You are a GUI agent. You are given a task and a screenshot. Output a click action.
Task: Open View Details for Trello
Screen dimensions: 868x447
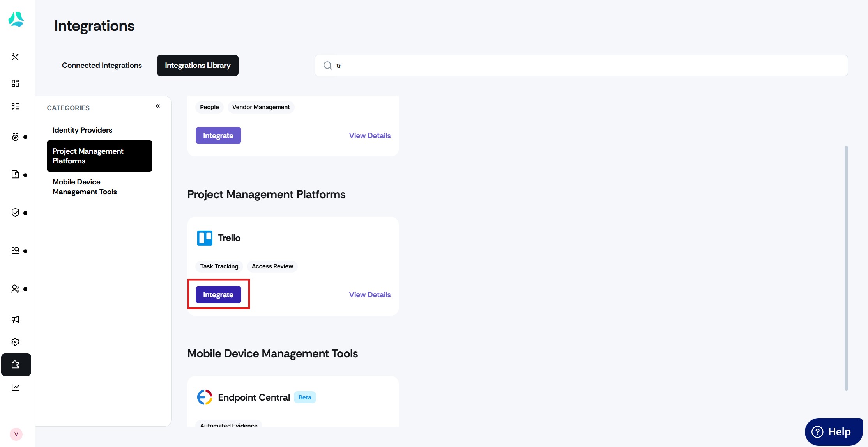click(370, 294)
